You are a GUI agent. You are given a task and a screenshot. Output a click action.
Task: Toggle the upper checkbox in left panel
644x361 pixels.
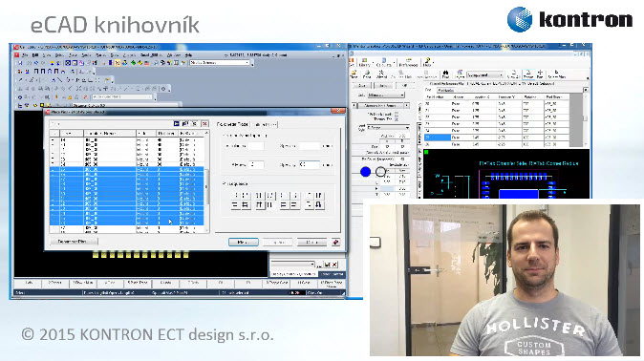coord(397,114)
